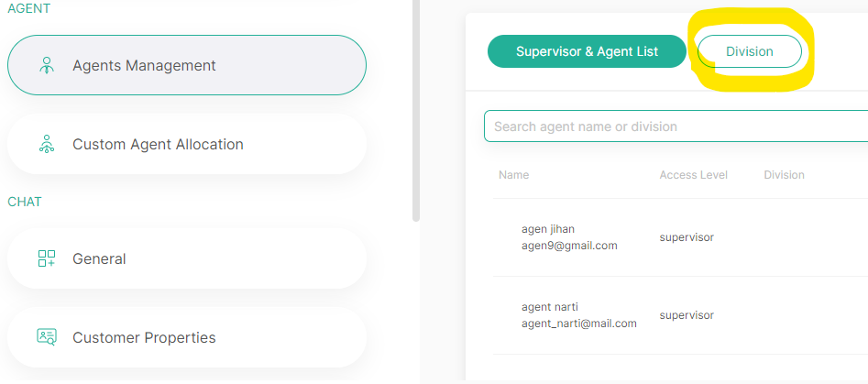Click the Customer Properties card icon
The height and width of the screenshot is (384, 868).
point(47,336)
